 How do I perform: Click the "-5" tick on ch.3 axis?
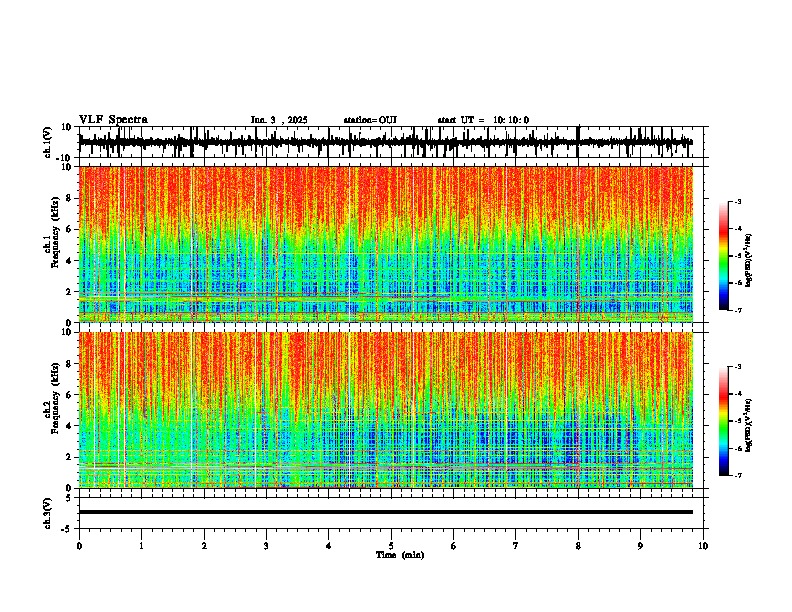(67, 529)
